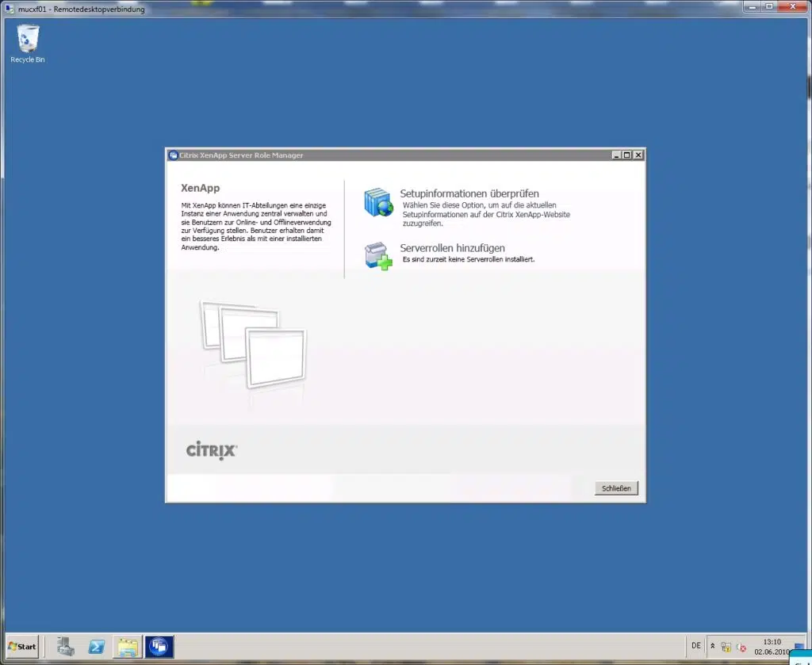Click the network status tray icon

(726, 647)
